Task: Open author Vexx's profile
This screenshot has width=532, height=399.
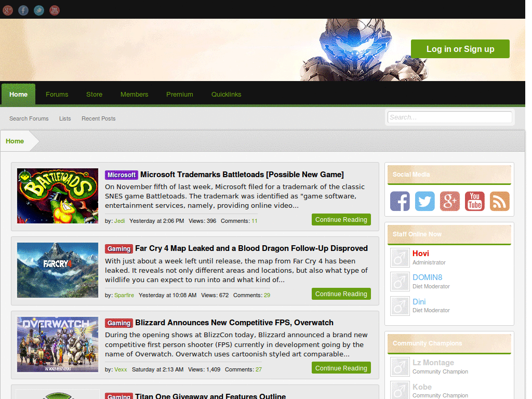Action: (x=121, y=369)
